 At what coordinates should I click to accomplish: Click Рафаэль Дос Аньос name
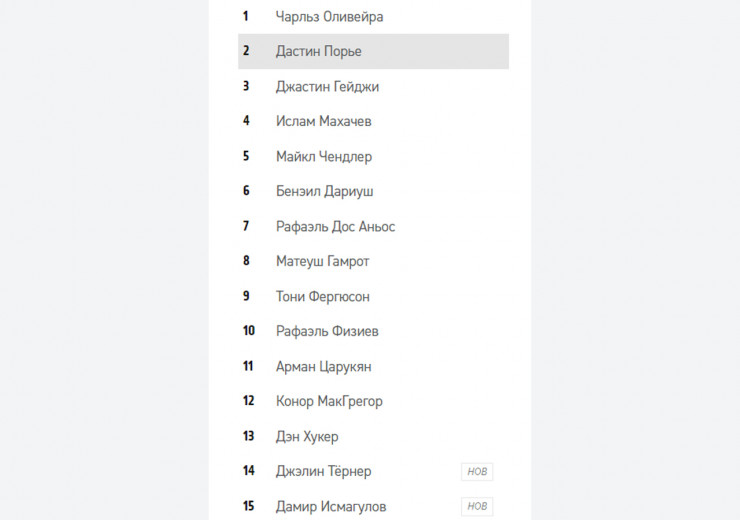click(335, 227)
